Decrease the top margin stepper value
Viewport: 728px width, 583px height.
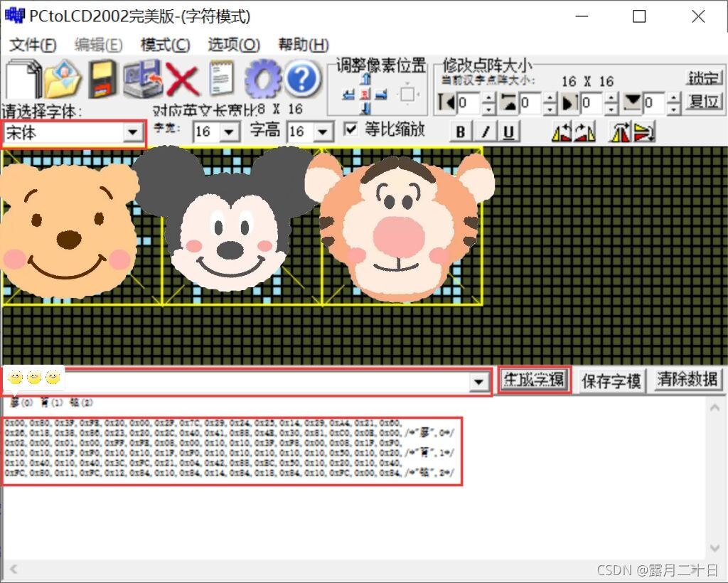550,109
